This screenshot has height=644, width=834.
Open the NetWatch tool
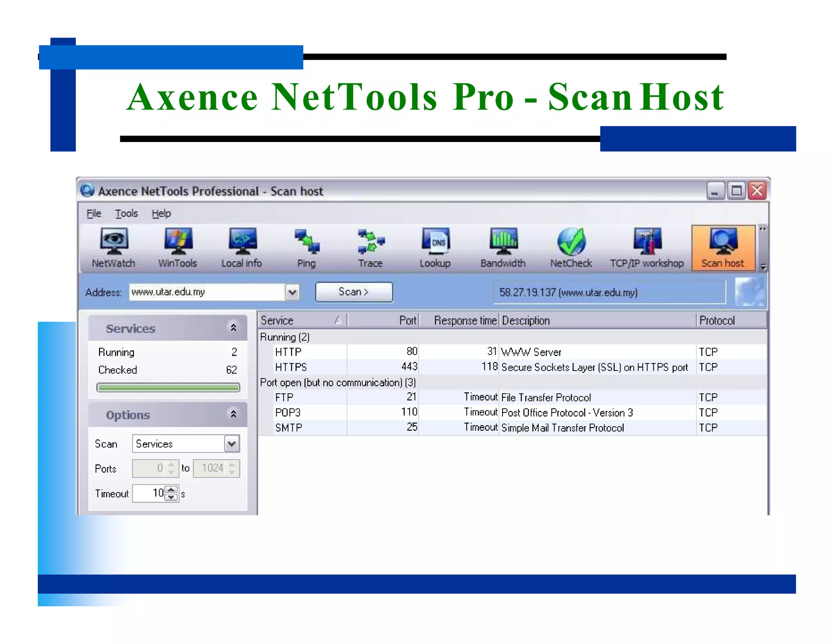114,248
